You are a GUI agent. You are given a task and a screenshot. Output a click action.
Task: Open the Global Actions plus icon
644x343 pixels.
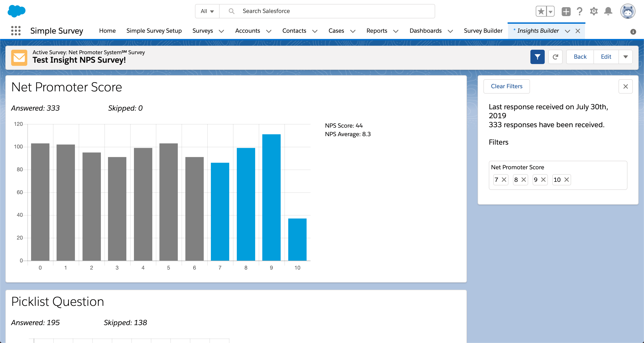pyautogui.click(x=566, y=11)
